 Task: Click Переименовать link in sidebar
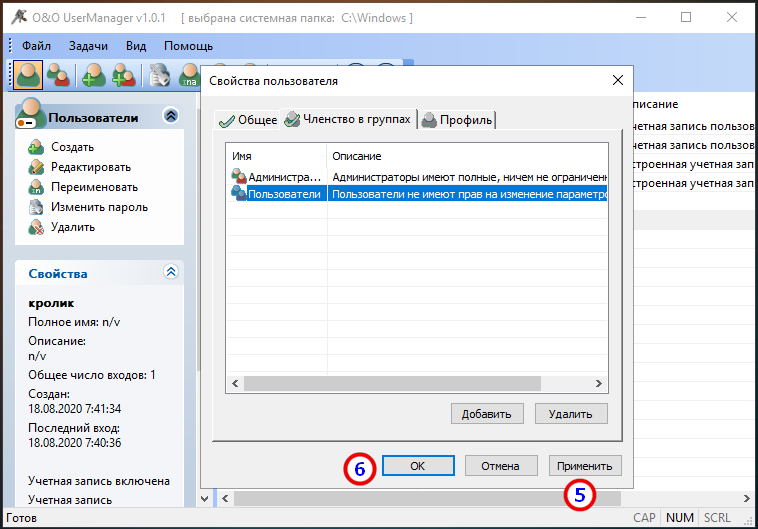click(x=95, y=187)
